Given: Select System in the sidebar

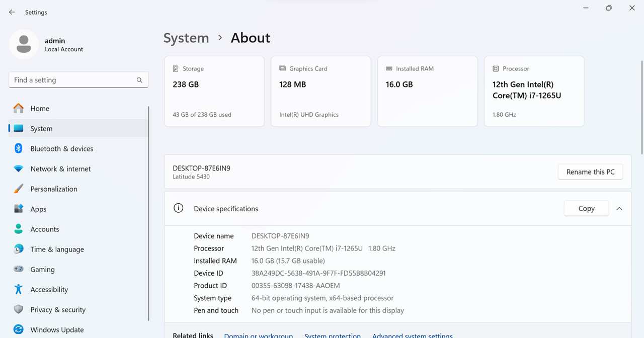Looking at the screenshot, I should (x=78, y=128).
